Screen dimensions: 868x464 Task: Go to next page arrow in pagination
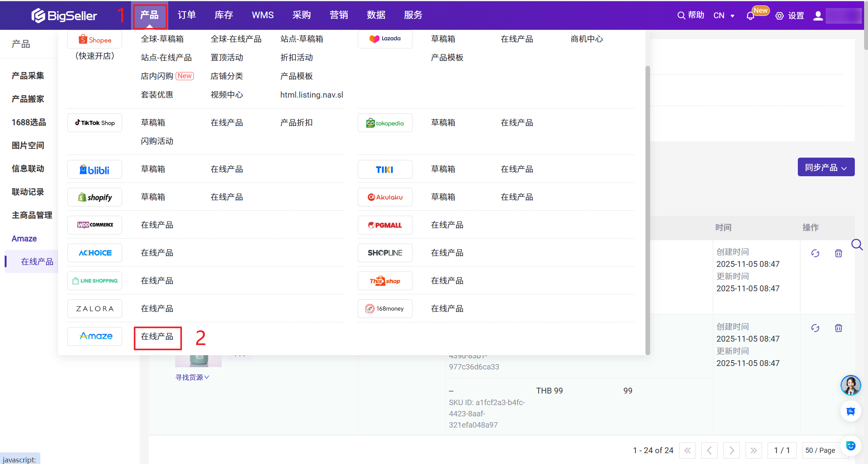click(x=732, y=450)
